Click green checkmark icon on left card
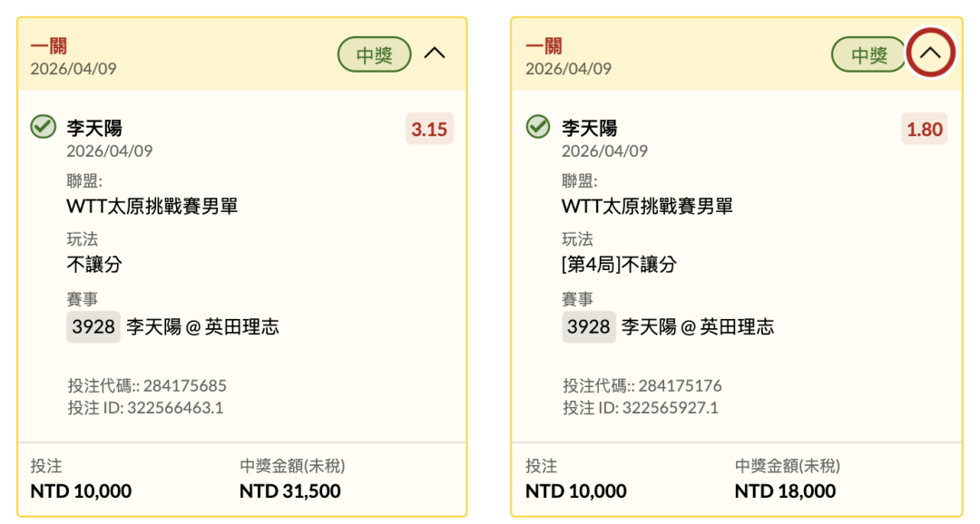 point(43,127)
